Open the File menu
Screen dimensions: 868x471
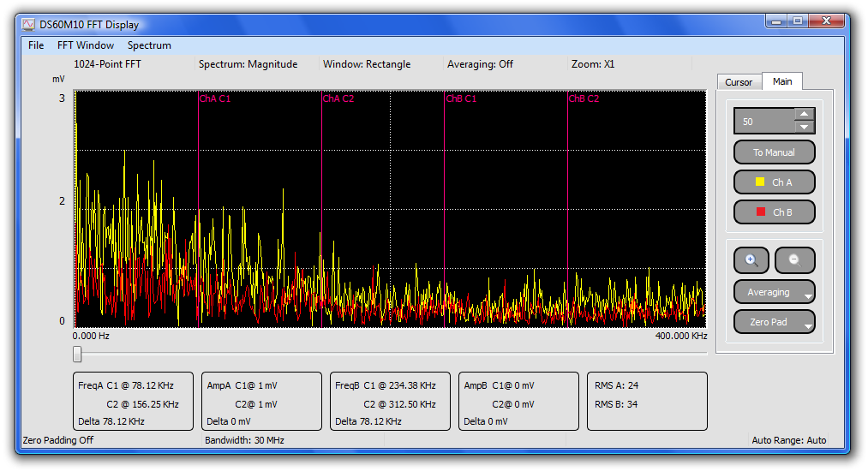(x=36, y=45)
